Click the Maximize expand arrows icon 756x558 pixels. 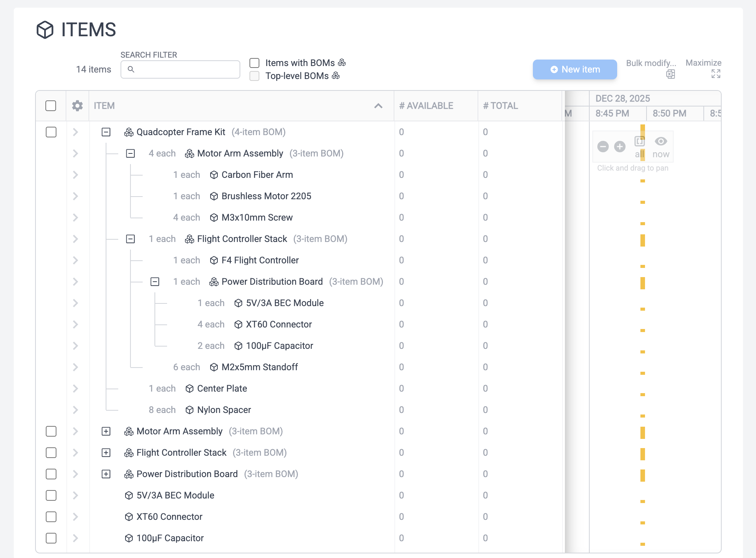coord(716,74)
